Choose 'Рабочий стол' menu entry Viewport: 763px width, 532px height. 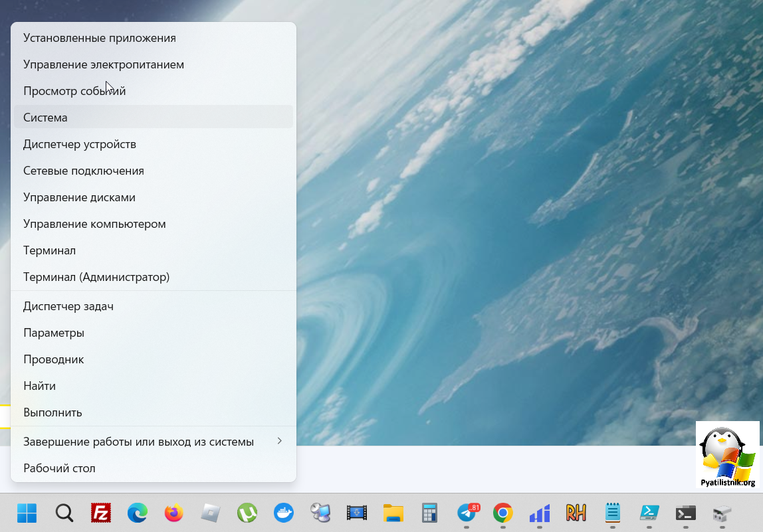click(x=154, y=468)
